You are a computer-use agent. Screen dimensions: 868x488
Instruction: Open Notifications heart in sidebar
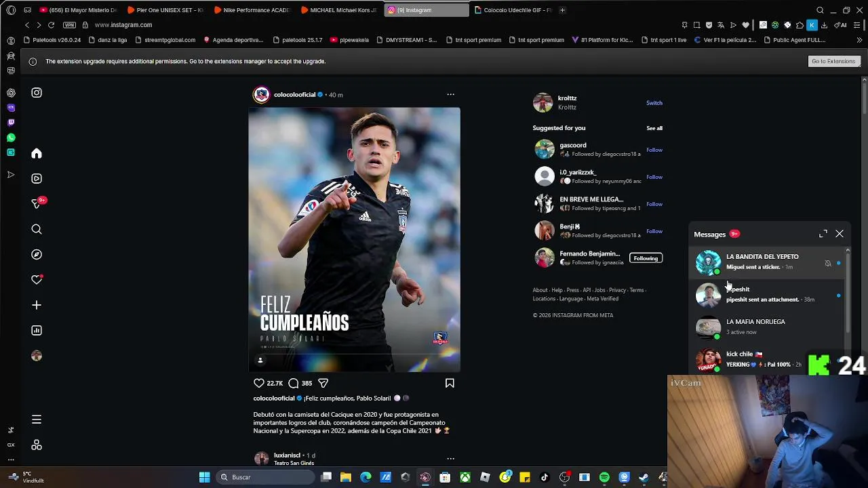point(37,279)
